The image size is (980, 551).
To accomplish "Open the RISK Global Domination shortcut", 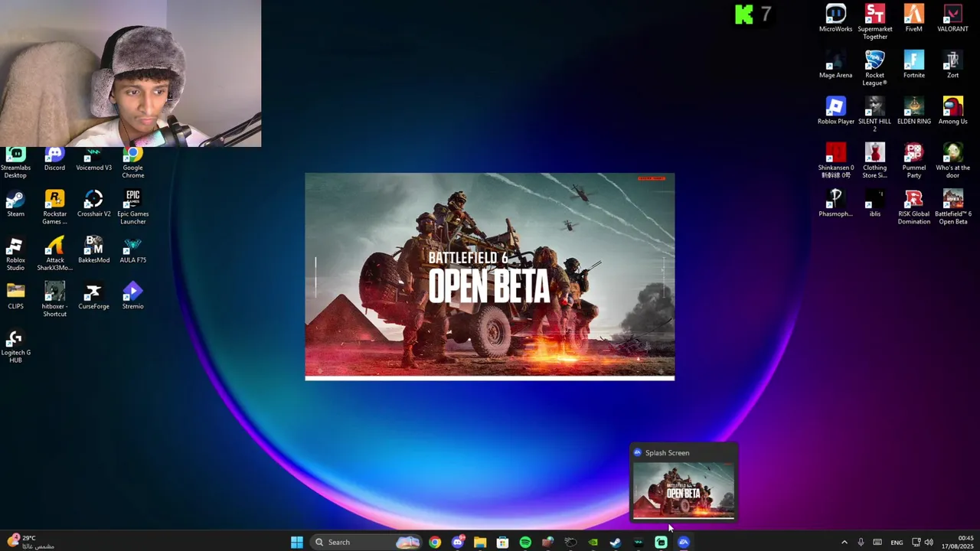I will (913, 207).
